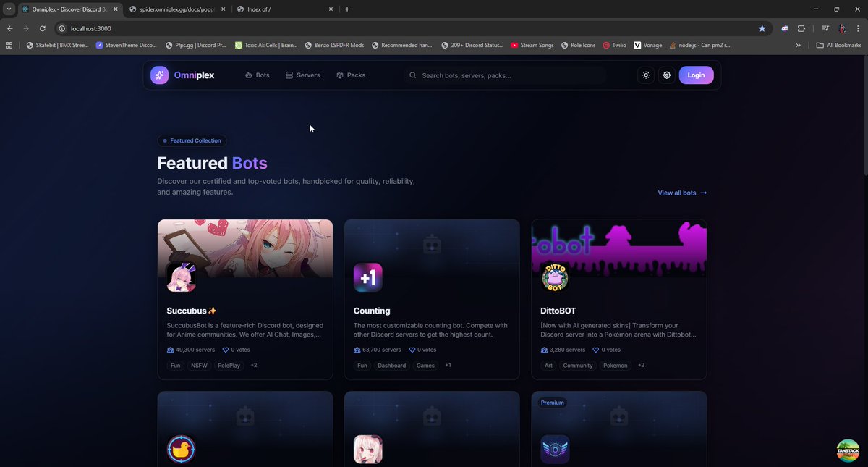
Task: Click the Community tag on DittoBOT card
Action: click(578, 366)
